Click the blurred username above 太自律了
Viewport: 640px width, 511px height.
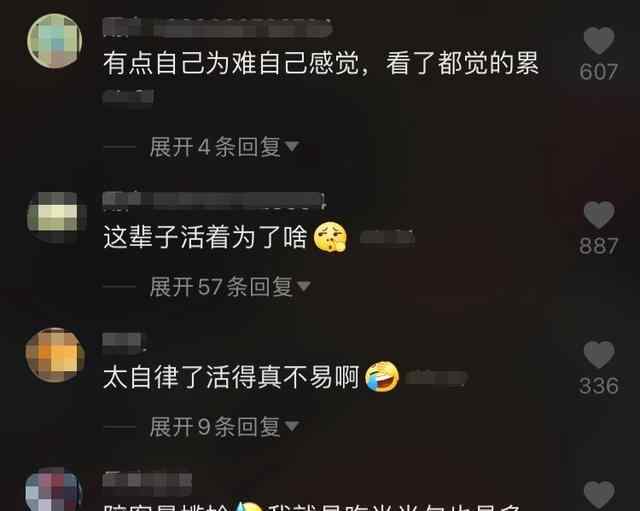(x=124, y=342)
